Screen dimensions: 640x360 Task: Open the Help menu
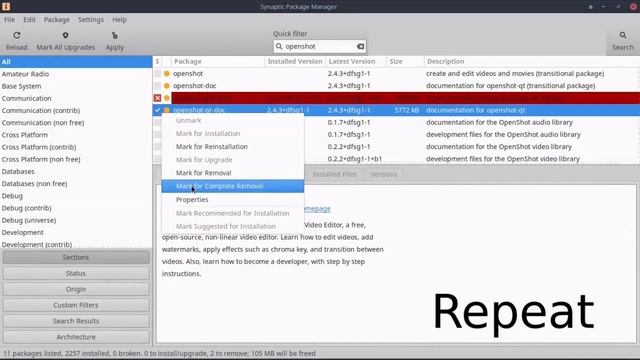[120, 20]
